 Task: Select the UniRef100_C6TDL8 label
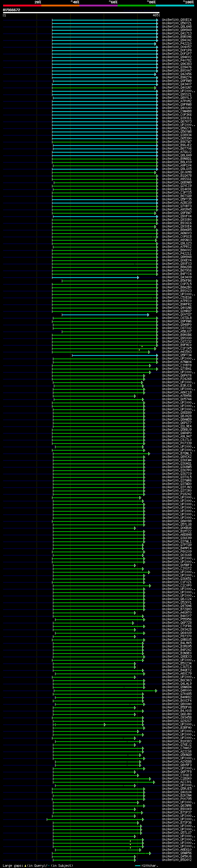tap(176, 318)
